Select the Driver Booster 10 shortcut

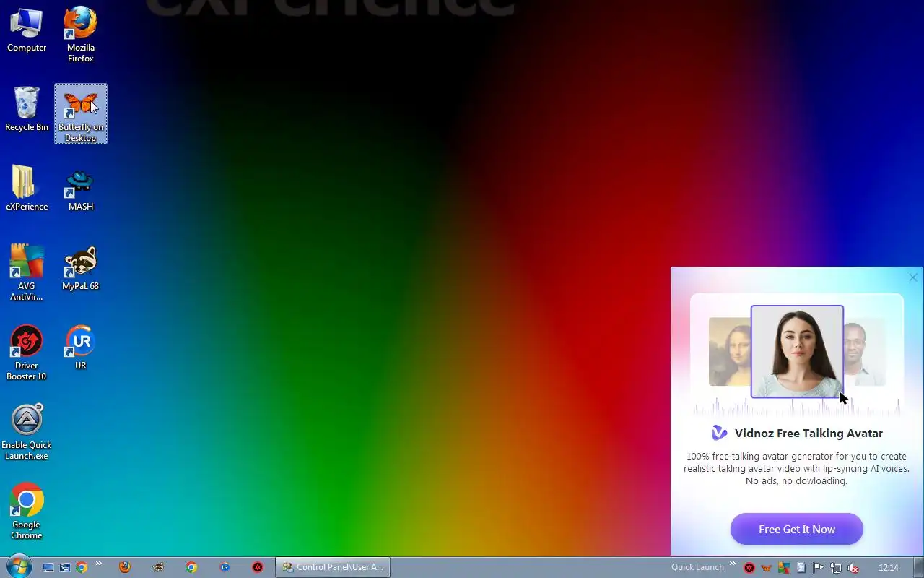[27, 353]
